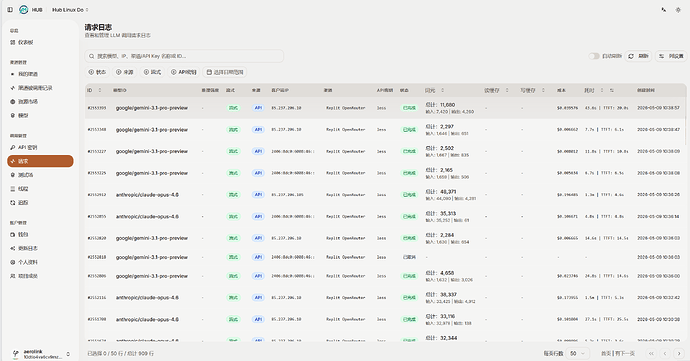Focus the request log search field
Screen dimensions: 690x361
tap(184, 56)
